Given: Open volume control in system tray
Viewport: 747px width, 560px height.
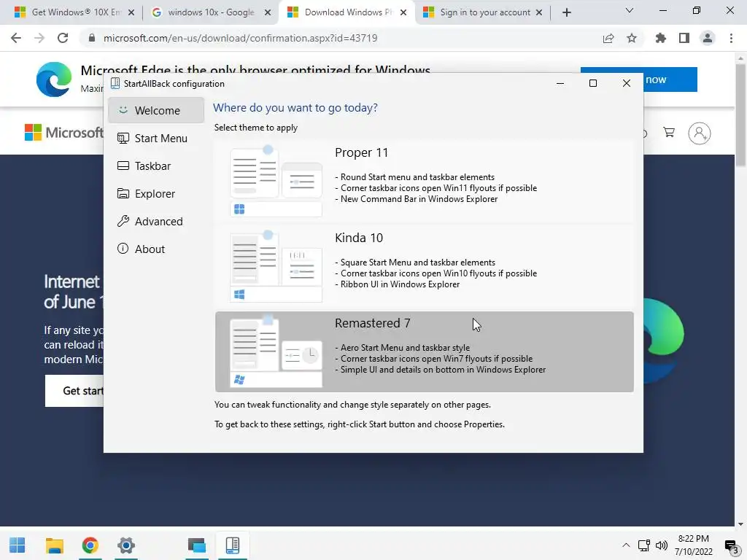Looking at the screenshot, I should click(x=661, y=545).
